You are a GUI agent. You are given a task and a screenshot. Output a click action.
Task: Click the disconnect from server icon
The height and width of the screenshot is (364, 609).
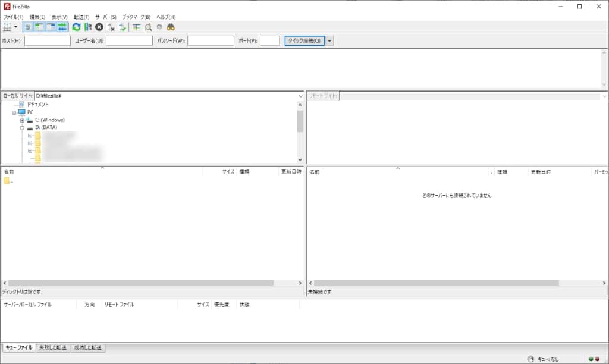111,27
